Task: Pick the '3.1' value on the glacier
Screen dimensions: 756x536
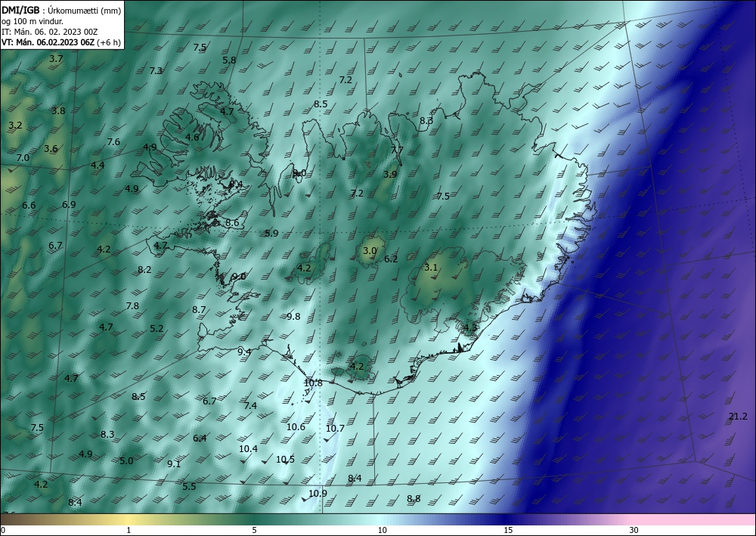Action: (431, 267)
